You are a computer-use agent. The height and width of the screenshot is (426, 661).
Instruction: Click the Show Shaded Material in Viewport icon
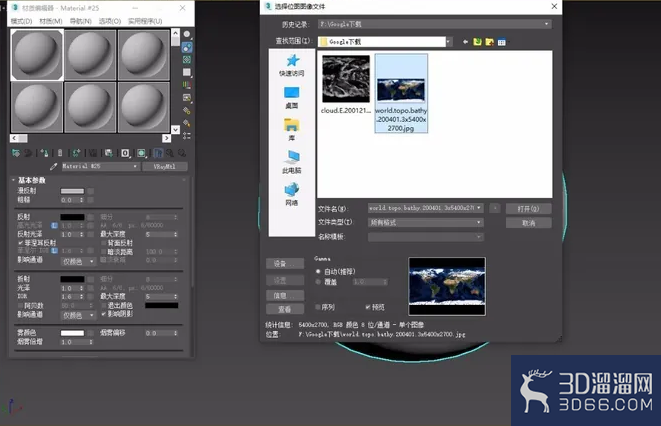tap(141, 153)
